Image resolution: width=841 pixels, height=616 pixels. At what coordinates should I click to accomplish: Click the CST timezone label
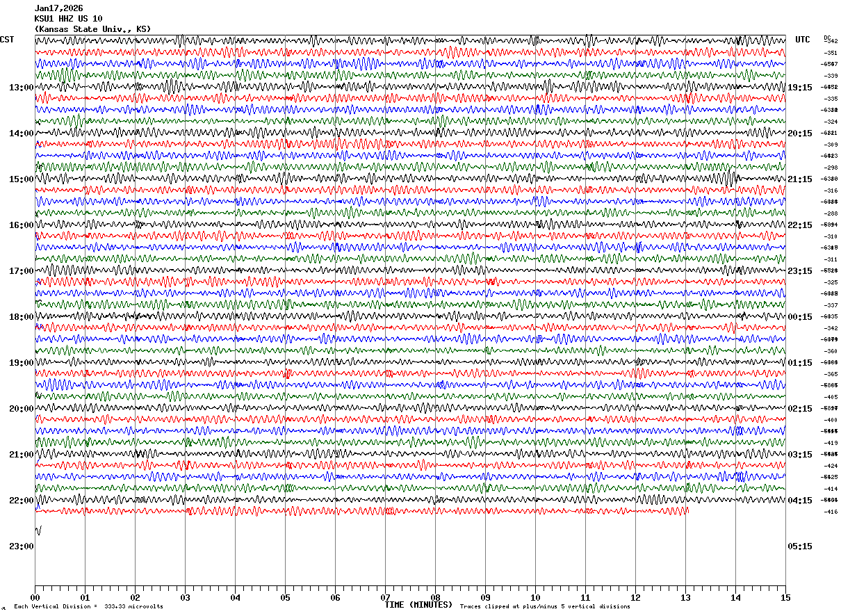tap(7, 40)
